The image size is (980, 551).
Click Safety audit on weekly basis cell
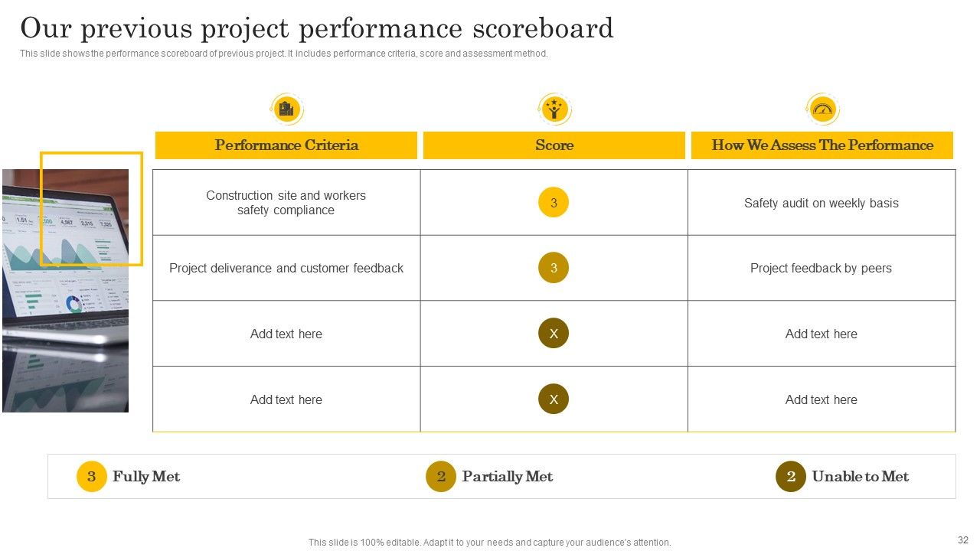pos(822,203)
